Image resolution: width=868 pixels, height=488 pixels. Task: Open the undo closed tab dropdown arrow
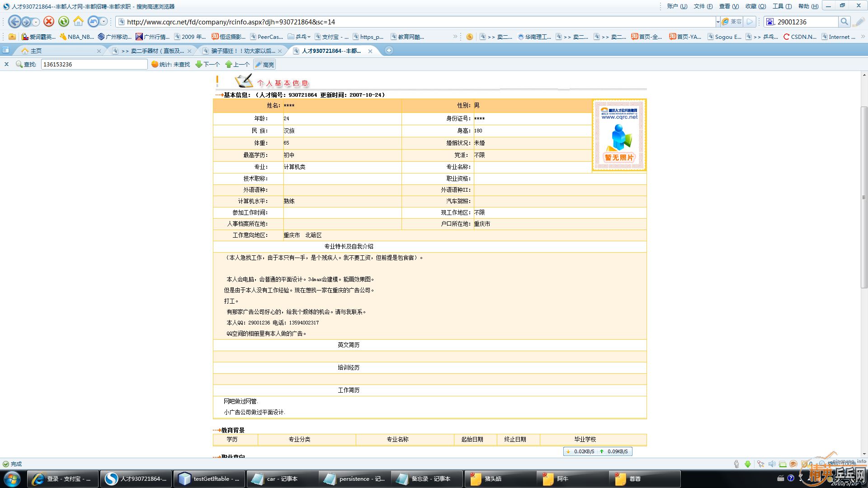click(x=104, y=21)
